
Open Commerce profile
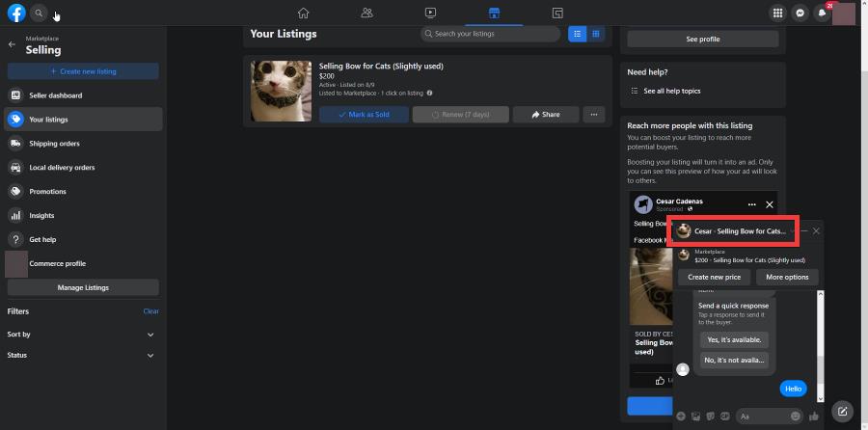click(x=83, y=263)
